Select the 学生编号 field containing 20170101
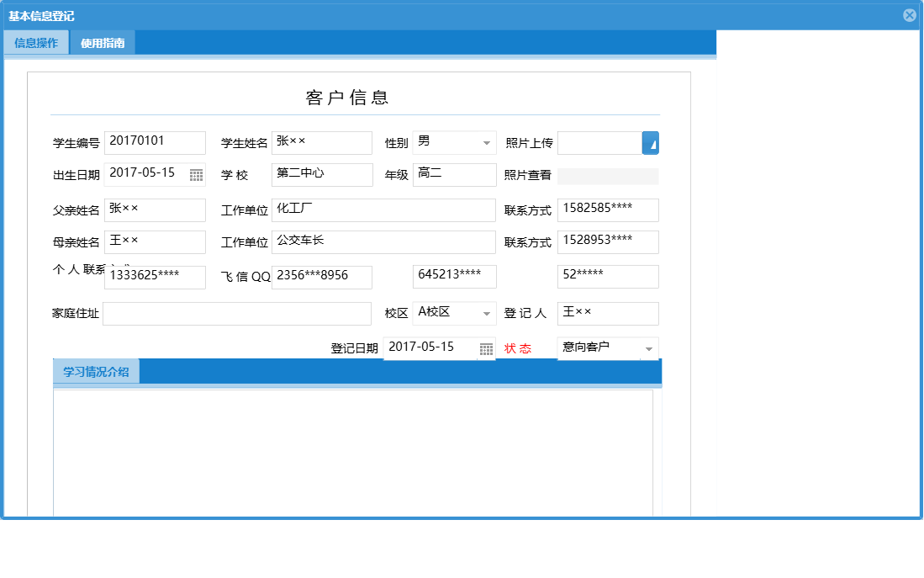The height and width of the screenshot is (578, 924). [x=155, y=142]
